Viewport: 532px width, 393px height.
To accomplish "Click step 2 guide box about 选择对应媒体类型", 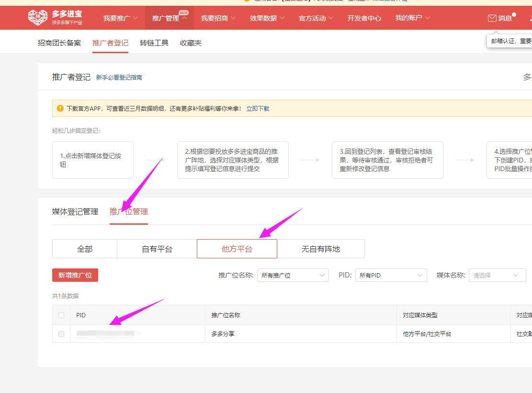I will 233,160.
